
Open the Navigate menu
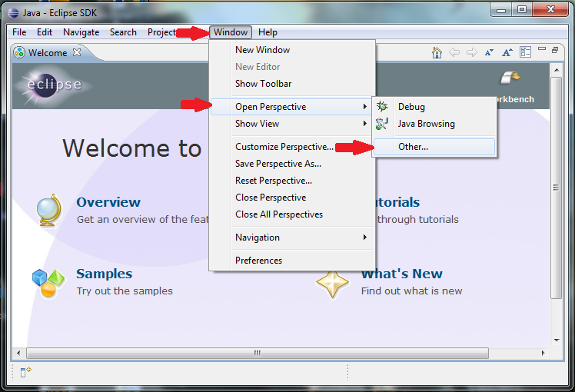click(81, 32)
